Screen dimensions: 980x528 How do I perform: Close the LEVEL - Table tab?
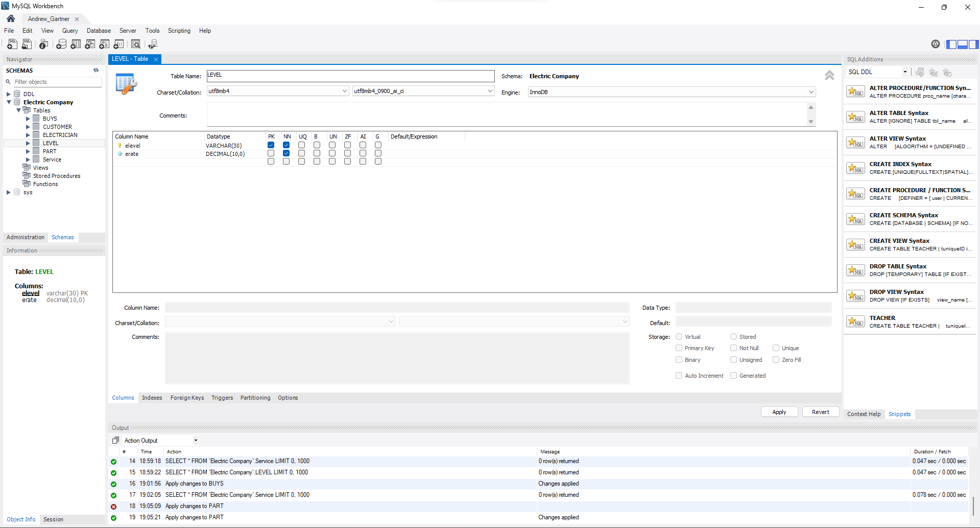(156, 59)
